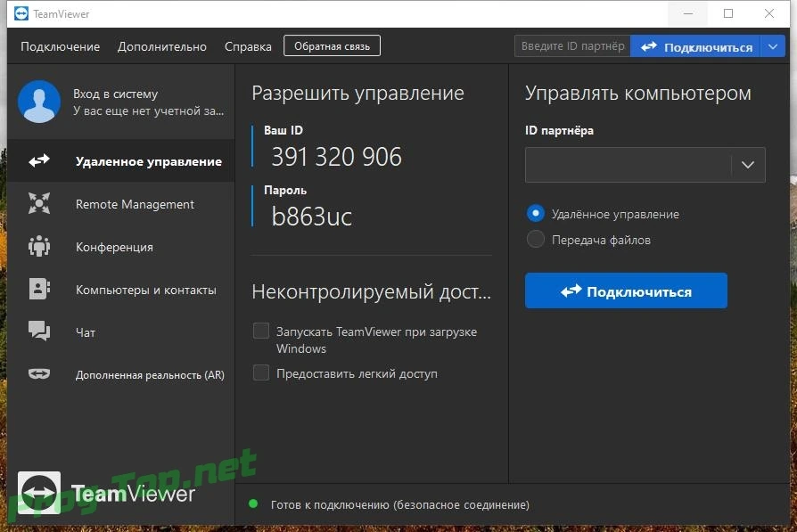Click your ID 391 320 906
This screenshot has width=797, height=532.
click(336, 157)
